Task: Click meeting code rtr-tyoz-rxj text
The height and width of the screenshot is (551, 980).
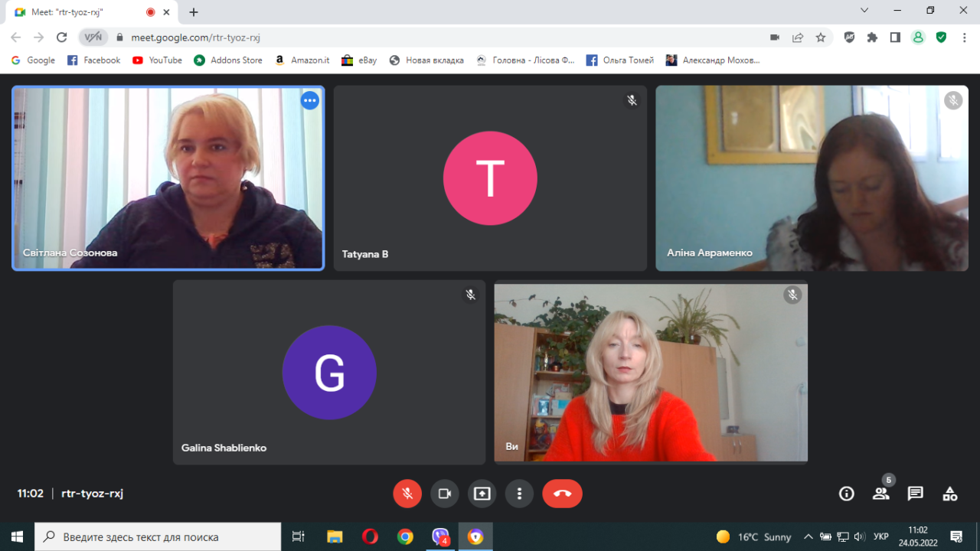Action: pos(92,494)
